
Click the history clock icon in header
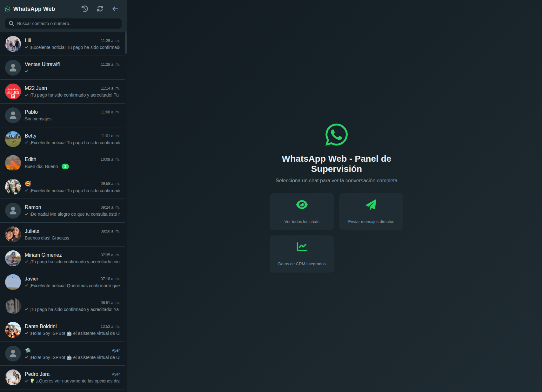pyautogui.click(x=85, y=9)
